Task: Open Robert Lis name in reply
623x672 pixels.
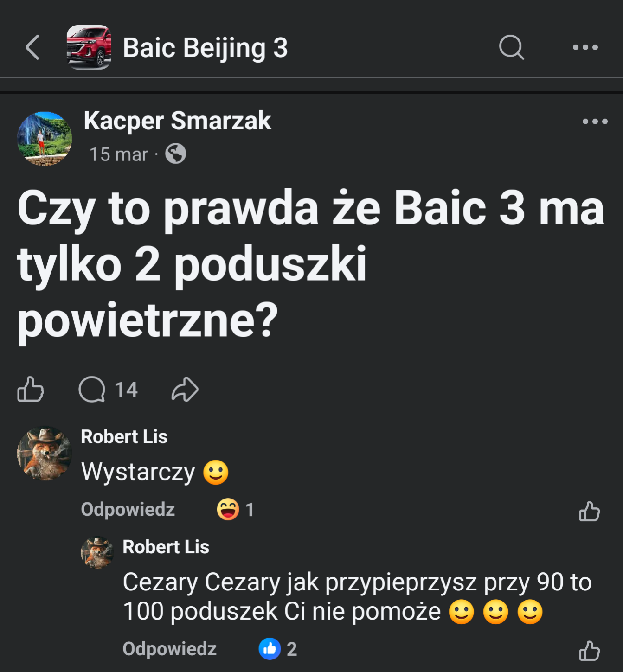Action: point(166,547)
